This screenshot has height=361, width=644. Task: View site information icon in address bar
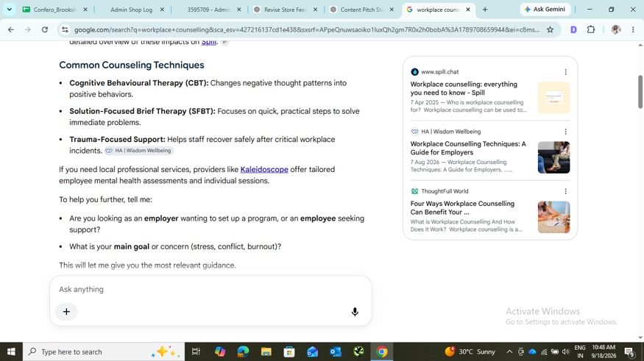[x=65, y=29]
